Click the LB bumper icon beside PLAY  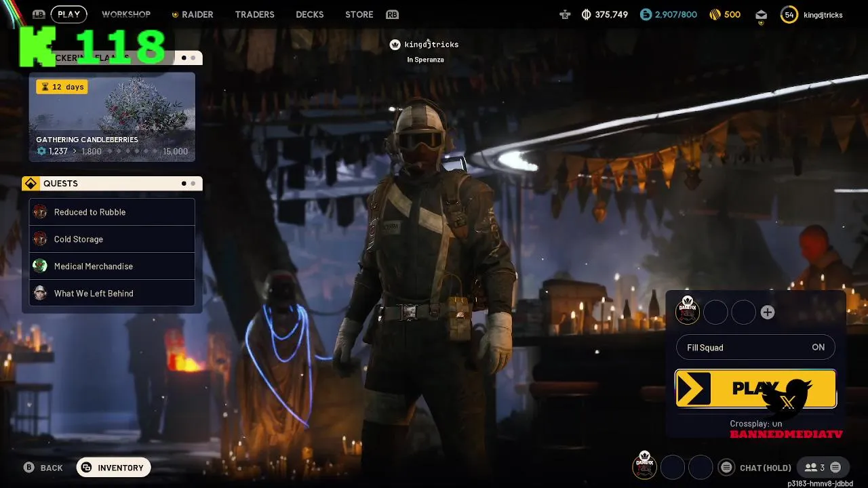[39, 14]
